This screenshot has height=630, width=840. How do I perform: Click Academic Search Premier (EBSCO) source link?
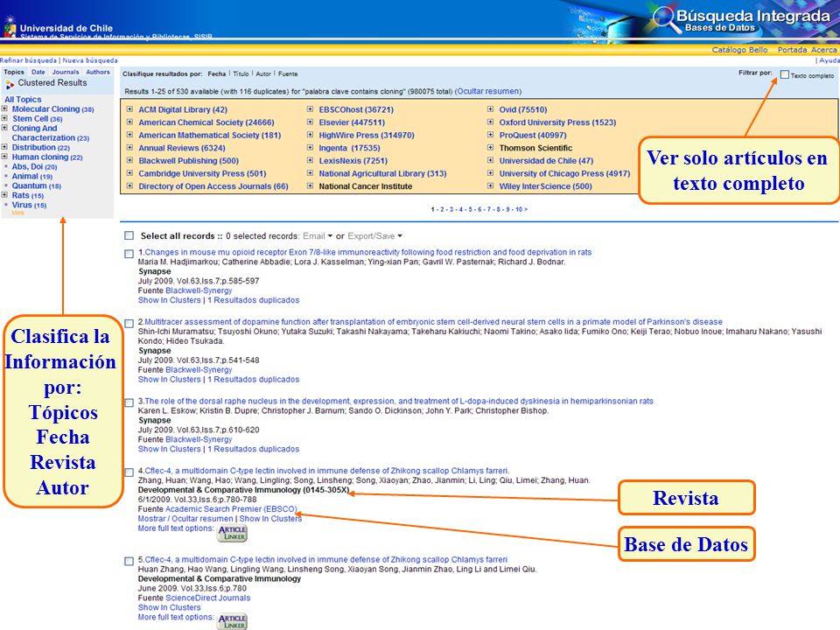point(231,509)
